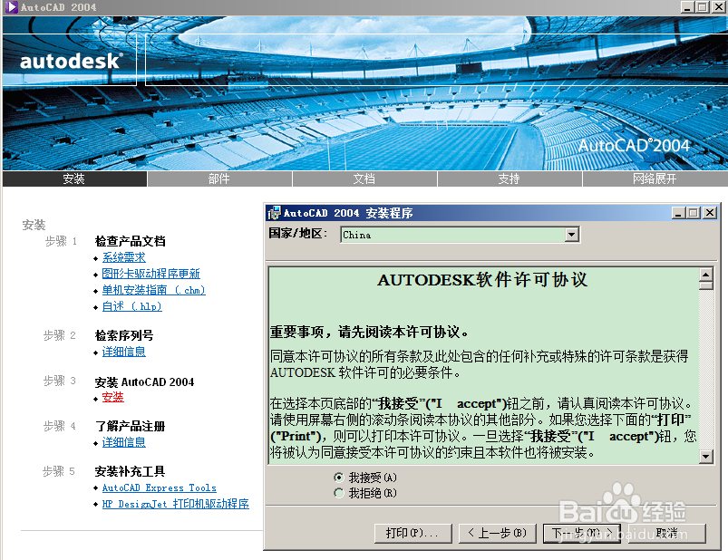Maximize the main AutoCAD 2004 window
Viewport: 728px width, 560px height.
[x=703, y=7]
